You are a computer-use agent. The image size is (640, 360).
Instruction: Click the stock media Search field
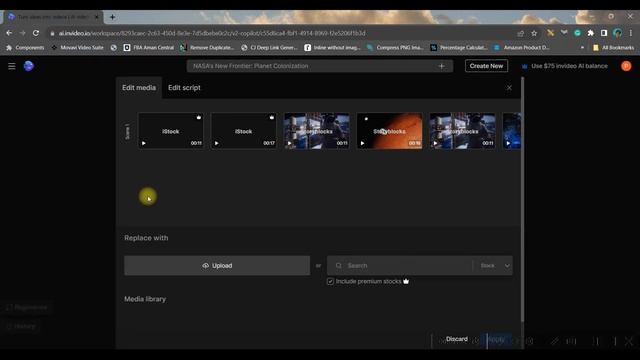[x=400, y=266]
